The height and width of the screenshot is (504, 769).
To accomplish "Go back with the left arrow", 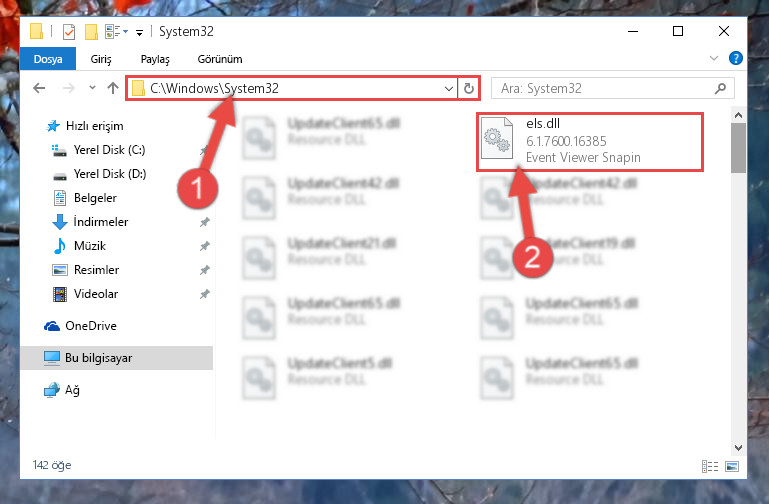I will coord(39,88).
